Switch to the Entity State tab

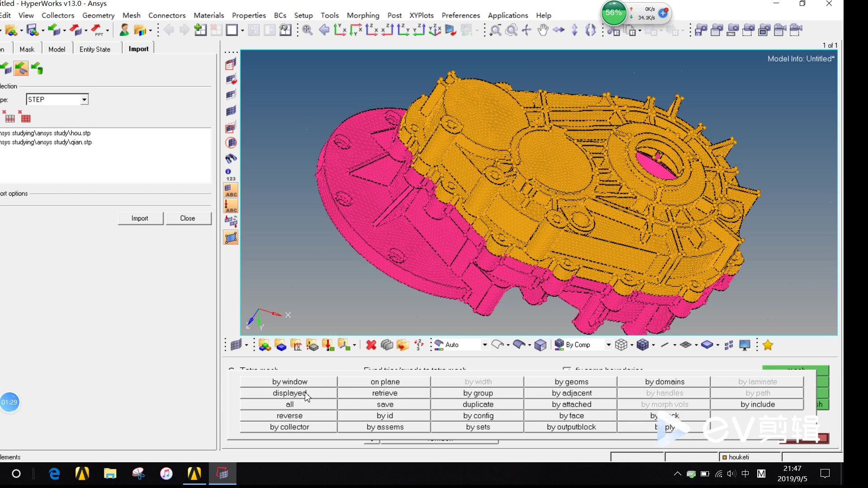coord(94,49)
